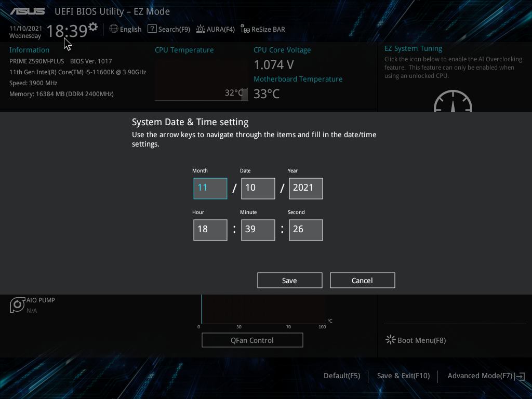The width and height of the screenshot is (532, 399).
Task: Click PRIME Z590M-PLUS model text
Action: 37,61
